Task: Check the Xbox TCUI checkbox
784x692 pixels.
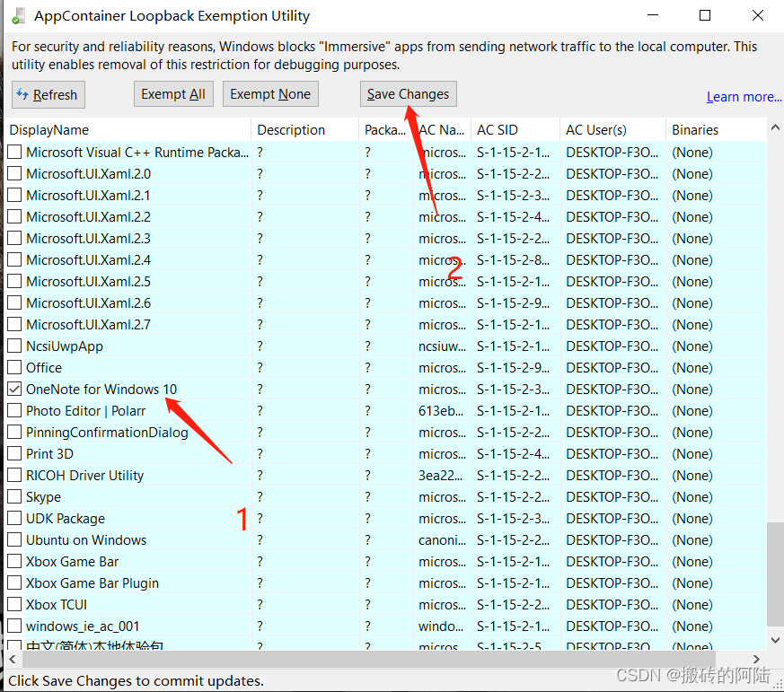Action: (x=14, y=604)
